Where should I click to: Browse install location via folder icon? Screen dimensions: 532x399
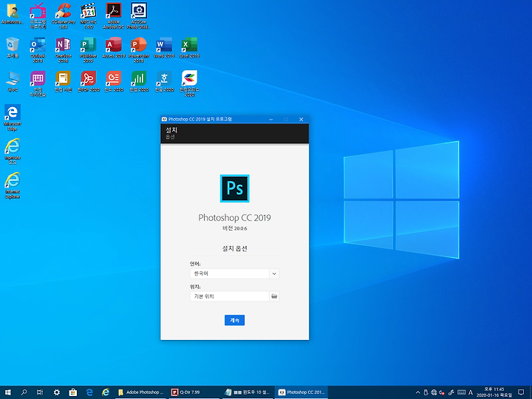click(x=274, y=296)
